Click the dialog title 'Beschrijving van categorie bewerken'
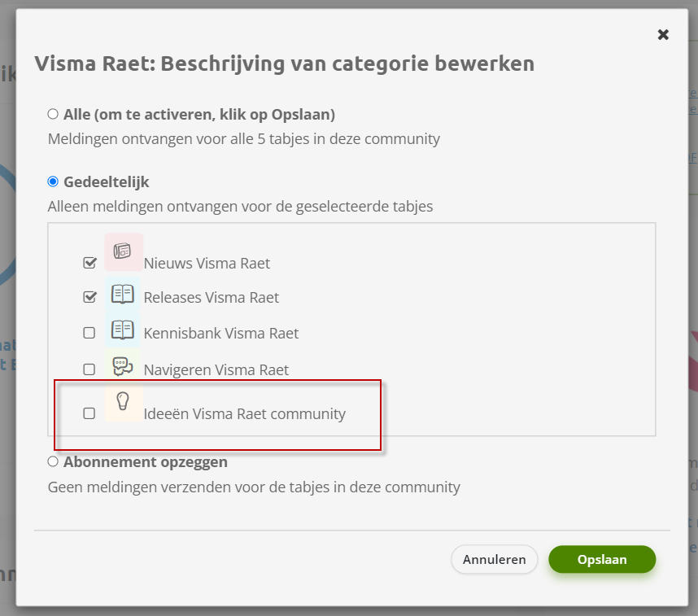The image size is (698, 616). pyautogui.click(x=285, y=63)
